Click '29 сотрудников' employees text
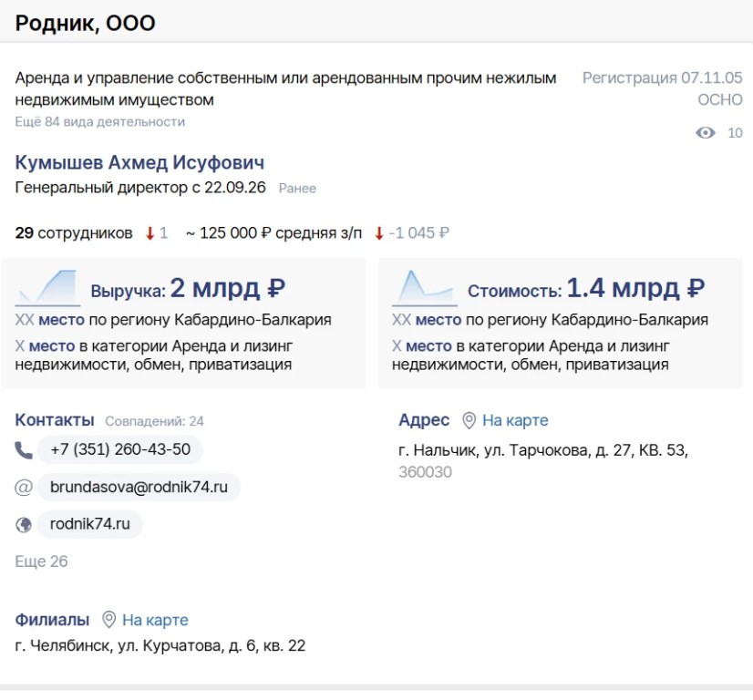Image resolution: width=753 pixels, height=700 pixels. pyautogui.click(x=74, y=233)
